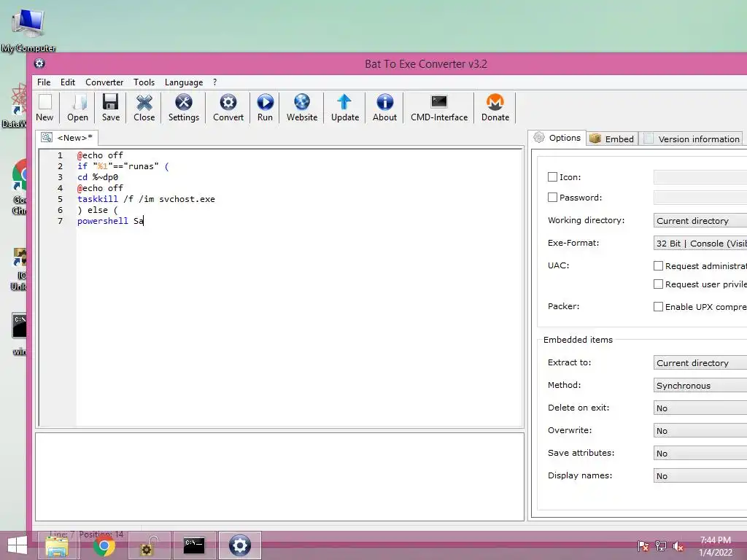This screenshot has width=747, height=560.
Task: Select the Options tab
Action: (x=557, y=138)
